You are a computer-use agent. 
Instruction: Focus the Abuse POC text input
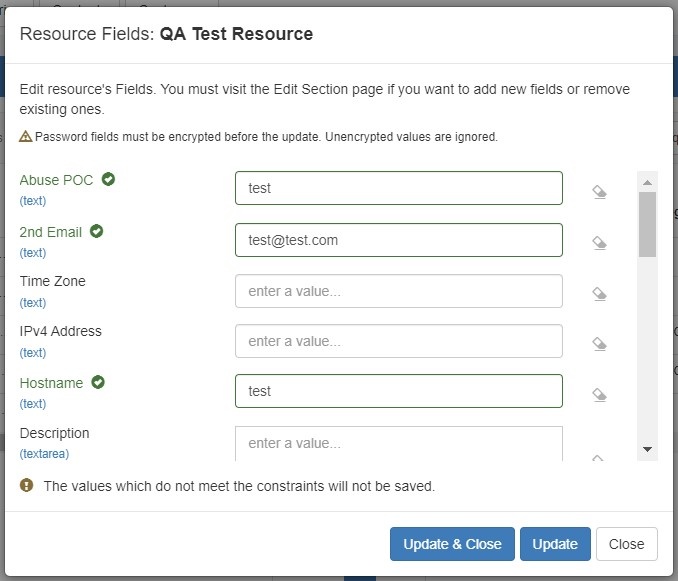click(x=398, y=188)
